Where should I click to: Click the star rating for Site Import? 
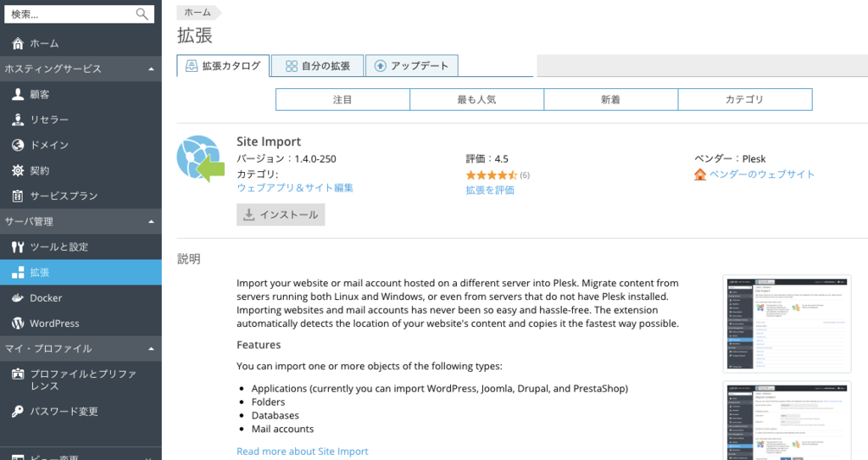[x=492, y=175]
